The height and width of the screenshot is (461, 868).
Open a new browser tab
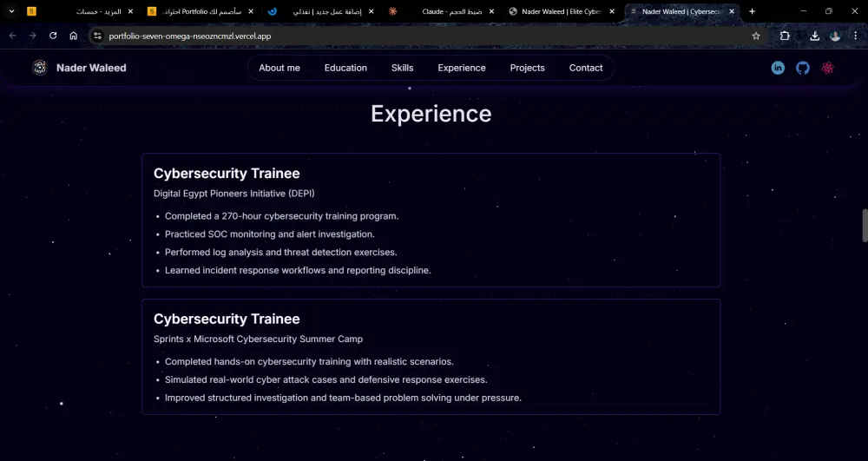click(752, 11)
